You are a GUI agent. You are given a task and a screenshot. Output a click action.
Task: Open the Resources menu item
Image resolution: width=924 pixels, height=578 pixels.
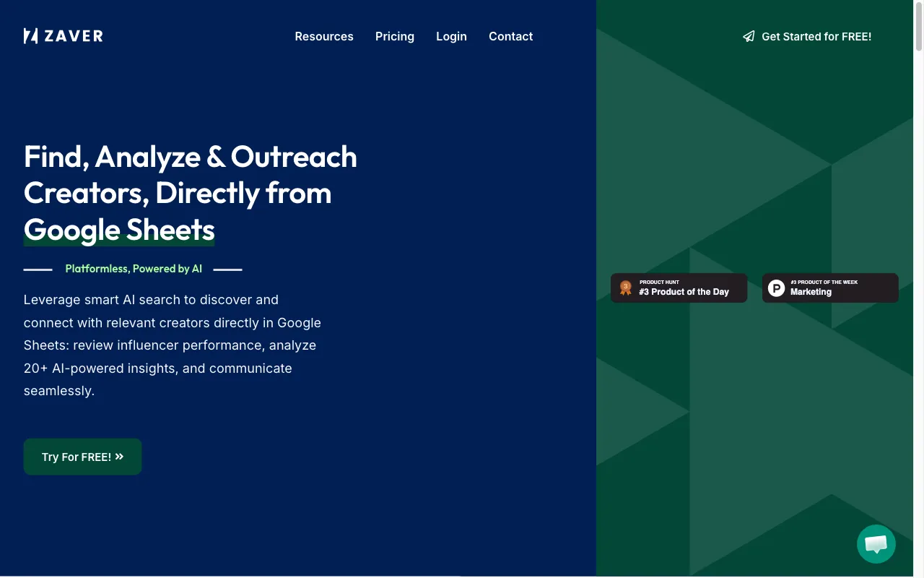point(324,36)
